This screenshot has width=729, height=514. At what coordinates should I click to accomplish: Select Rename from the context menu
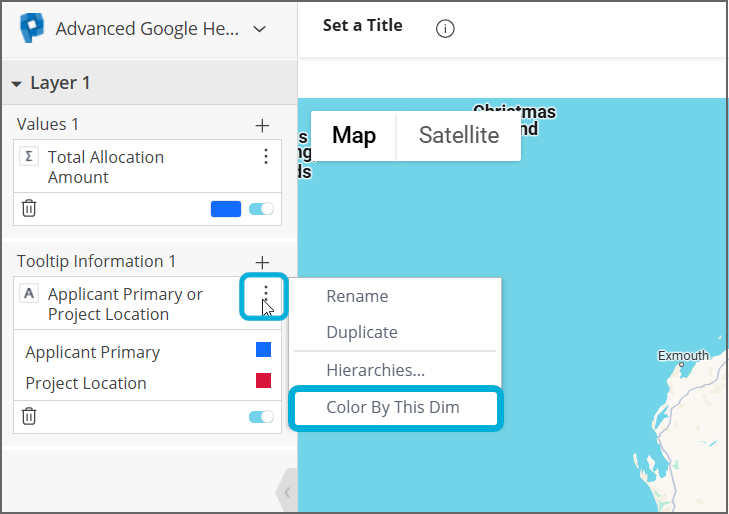(357, 296)
